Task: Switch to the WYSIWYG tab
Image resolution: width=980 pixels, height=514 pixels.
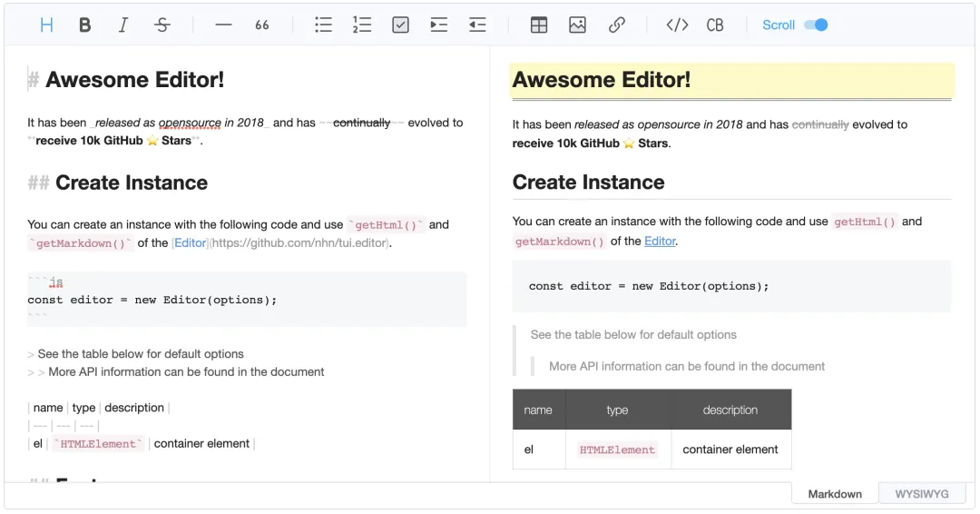Action: [922, 494]
